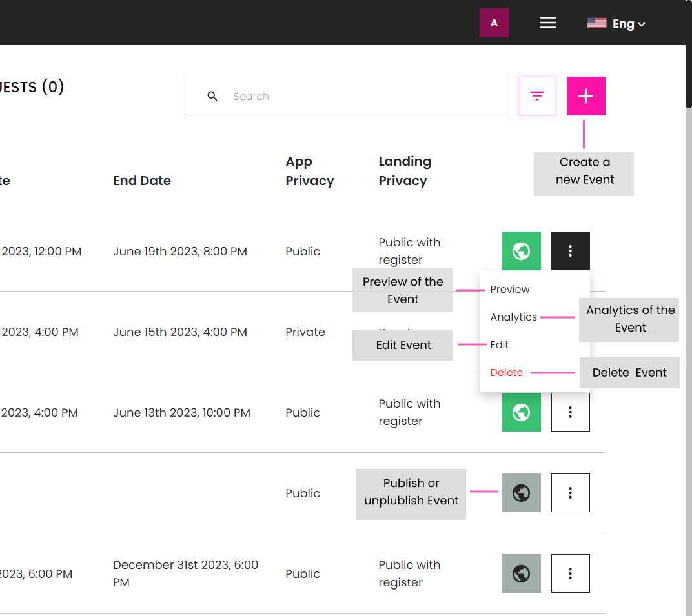
Task: Toggle publish globe for June 19th event
Action: (521, 251)
